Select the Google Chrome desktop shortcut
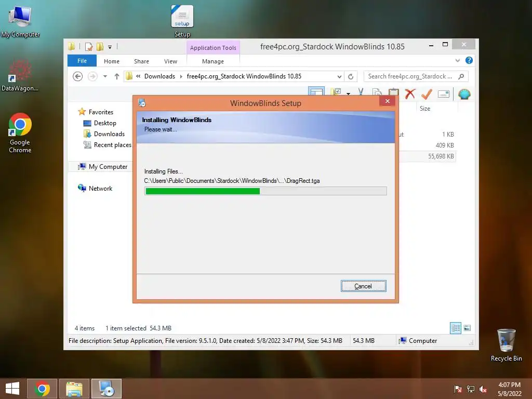The width and height of the screenshot is (532, 399). point(20,134)
